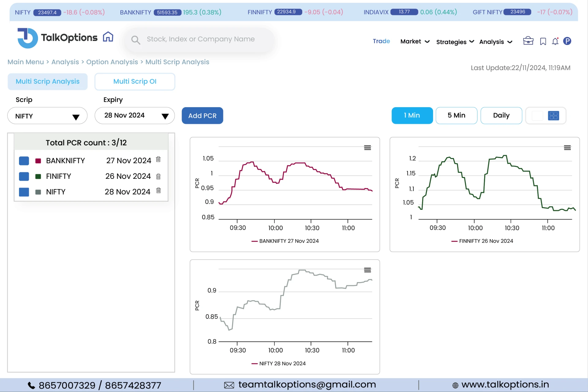Open the bookmarks icon in the header
Screen dimensions: 588x392
542,41
